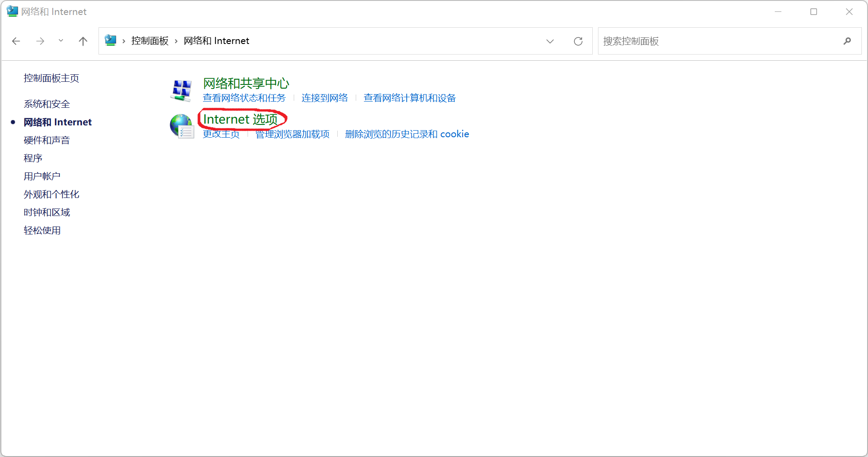Open the address bar history dropdown
Screen dimensions: 868x457
pyautogui.click(x=550, y=41)
